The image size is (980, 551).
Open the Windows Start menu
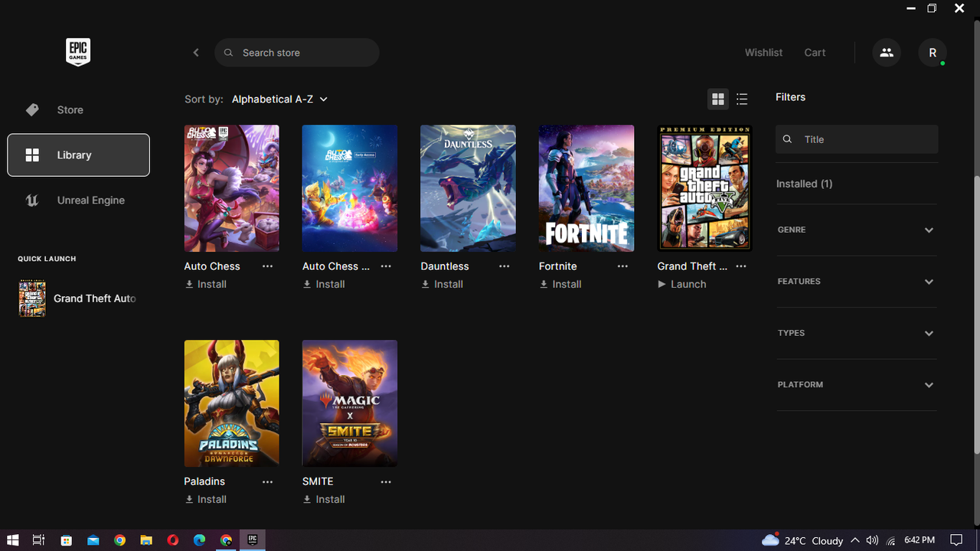[x=12, y=540]
